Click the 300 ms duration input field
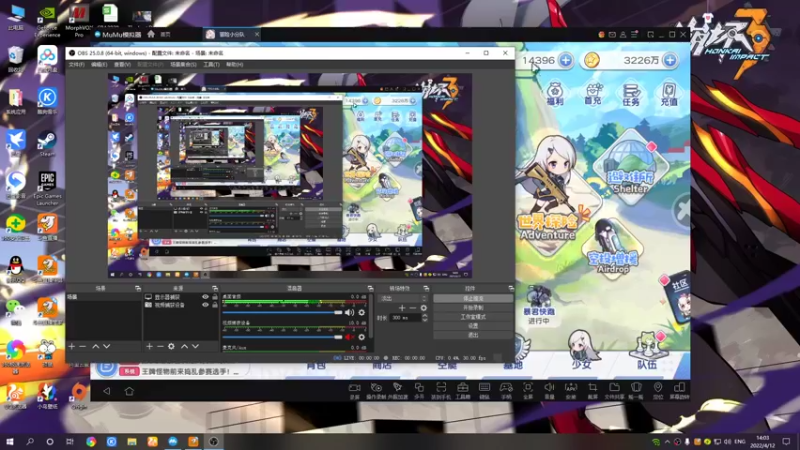Viewport: 800px width, 450px height. 406,317
